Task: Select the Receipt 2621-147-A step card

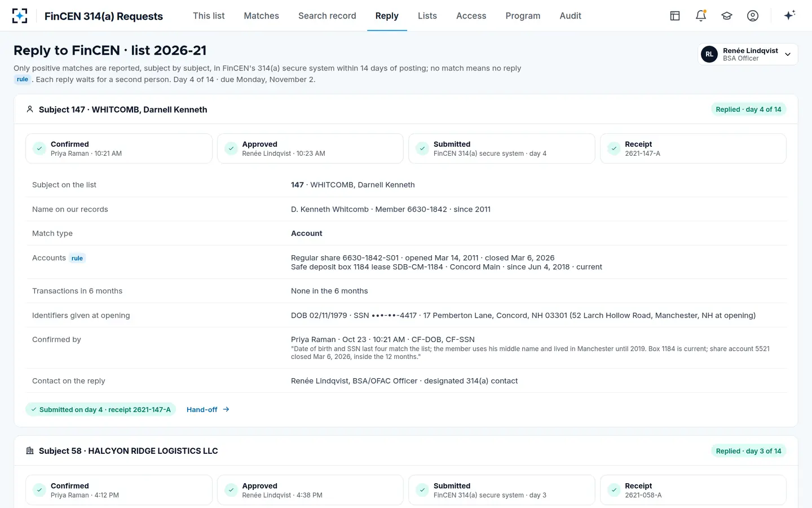Action: pyautogui.click(x=693, y=148)
